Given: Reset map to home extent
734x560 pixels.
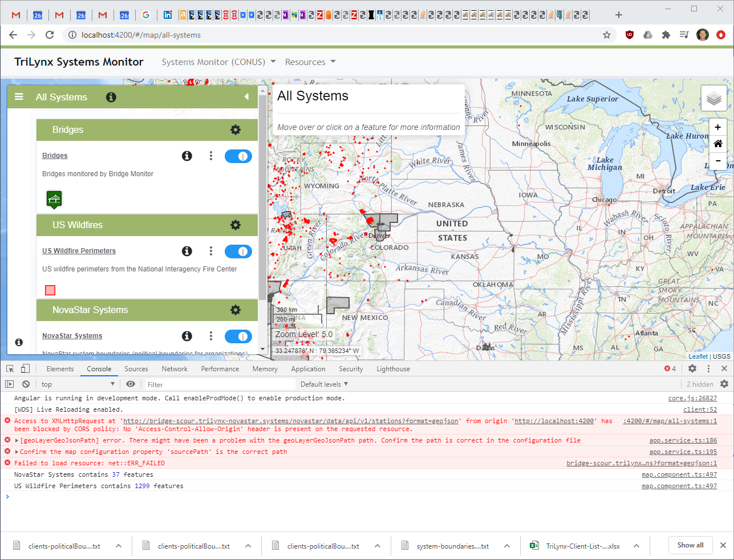Looking at the screenshot, I should tap(718, 144).
